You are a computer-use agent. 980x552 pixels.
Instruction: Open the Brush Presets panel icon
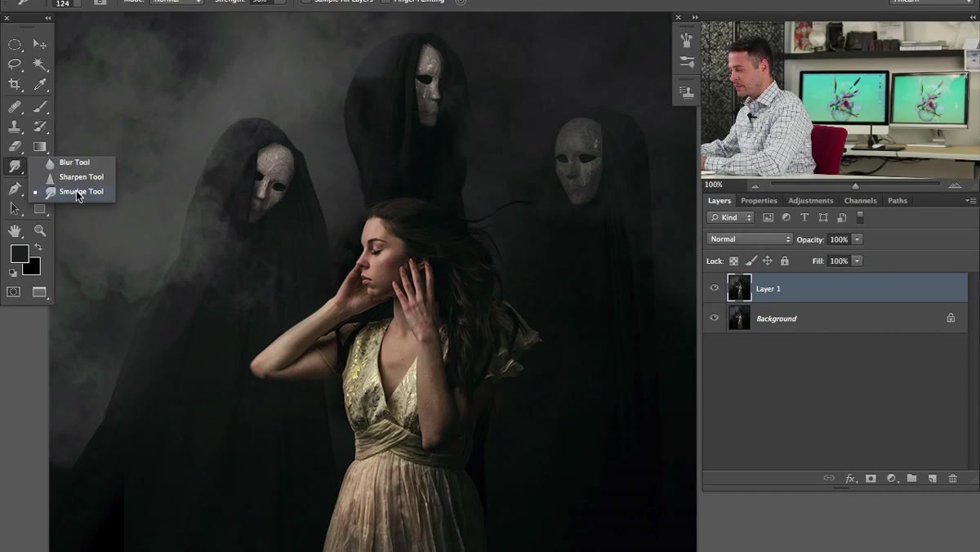click(687, 40)
